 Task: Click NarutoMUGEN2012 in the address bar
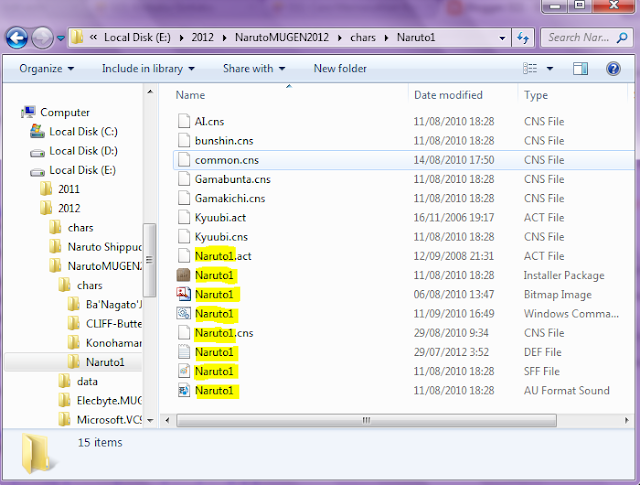click(x=282, y=38)
